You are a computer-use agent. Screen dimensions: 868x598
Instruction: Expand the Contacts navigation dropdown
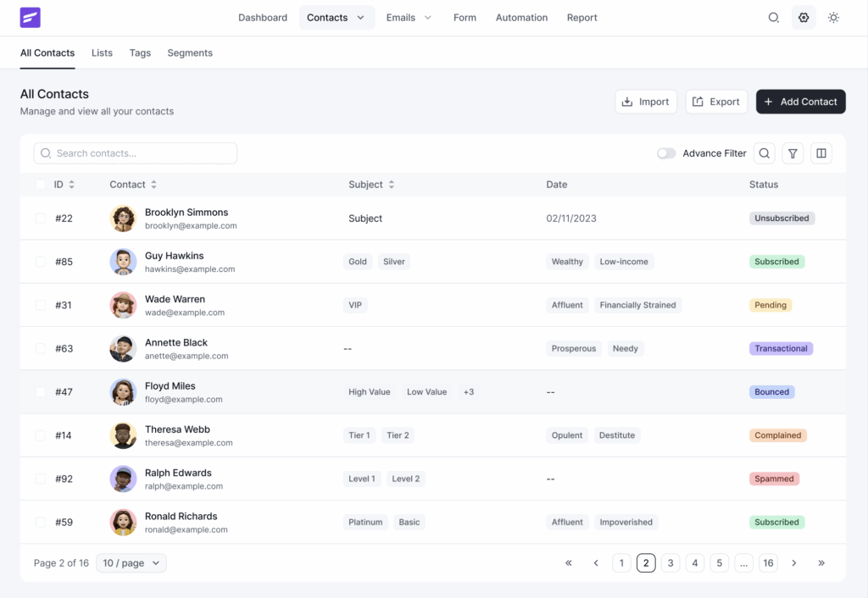point(360,17)
